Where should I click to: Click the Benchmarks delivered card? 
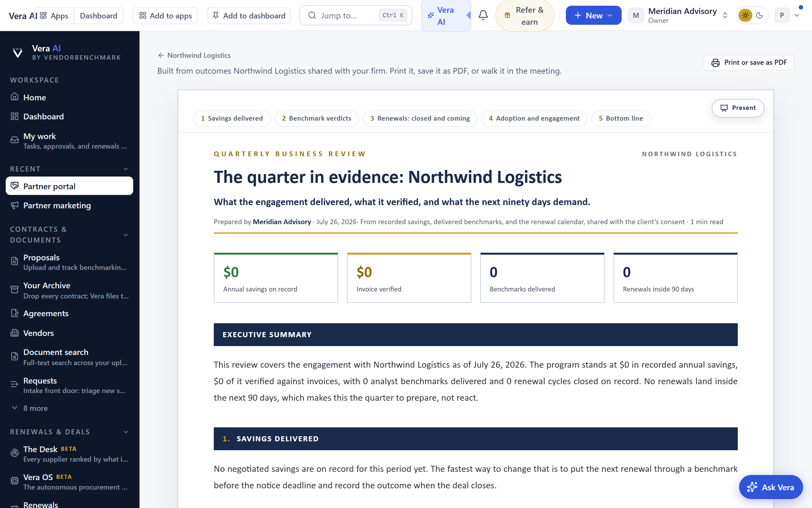click(x=542, y=278)
